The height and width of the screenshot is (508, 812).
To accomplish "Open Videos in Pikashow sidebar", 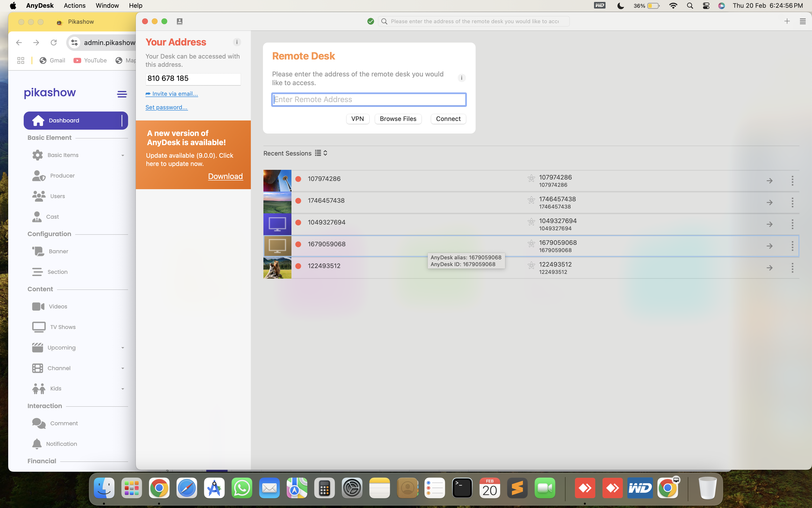I will 50,306.
